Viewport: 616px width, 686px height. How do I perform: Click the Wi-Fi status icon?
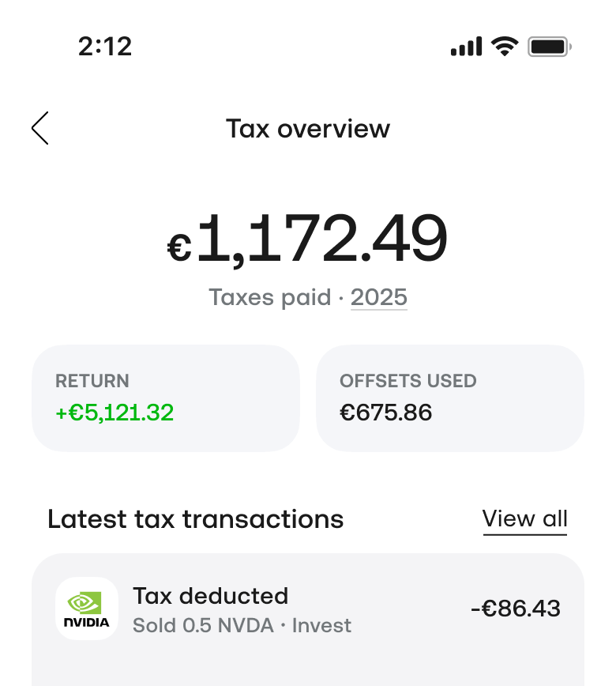pos(503,47)
